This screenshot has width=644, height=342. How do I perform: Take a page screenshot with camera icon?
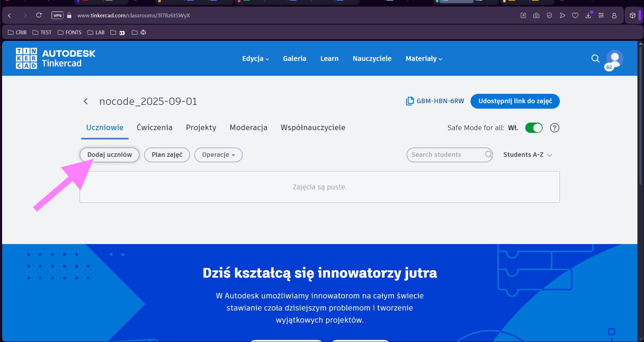point(536,15)
